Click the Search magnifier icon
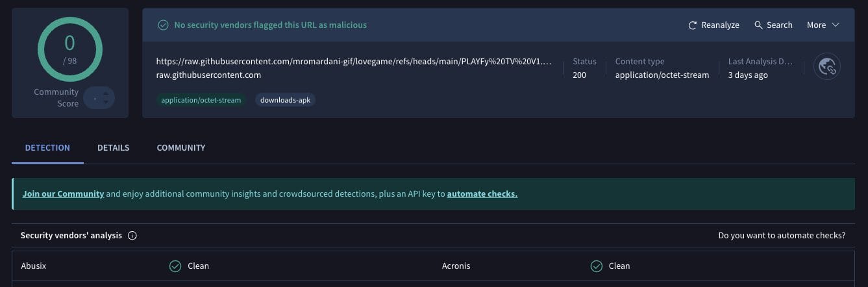The height and width of the screenshot is (287, 868). [x=758, y=25]
